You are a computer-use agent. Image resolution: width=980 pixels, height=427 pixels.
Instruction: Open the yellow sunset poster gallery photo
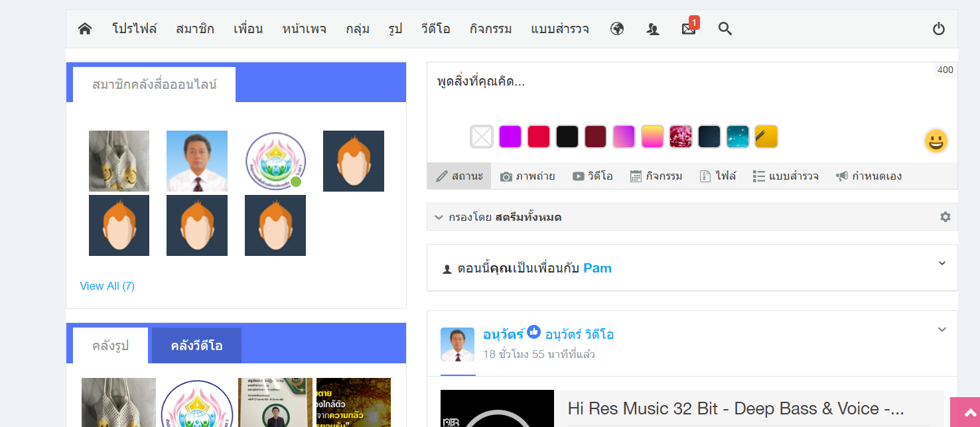(354, 402)
